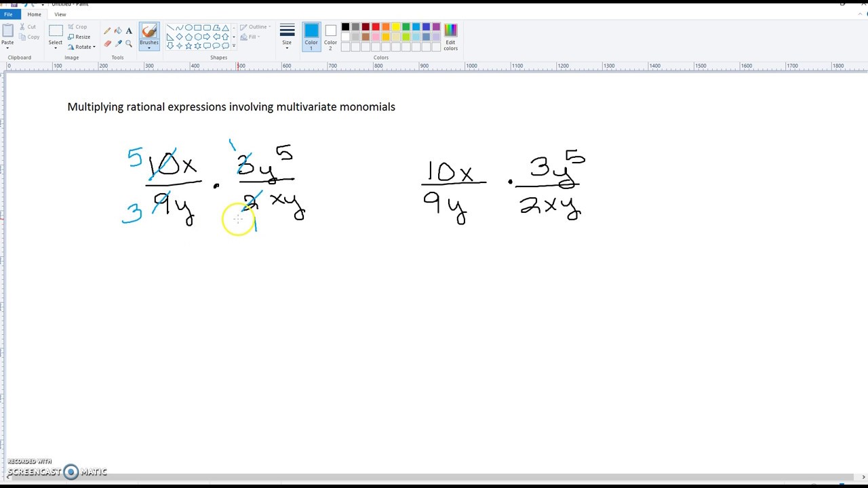Click the Crop button
This screenshot has width=868, height=488.
click(77, 27)
